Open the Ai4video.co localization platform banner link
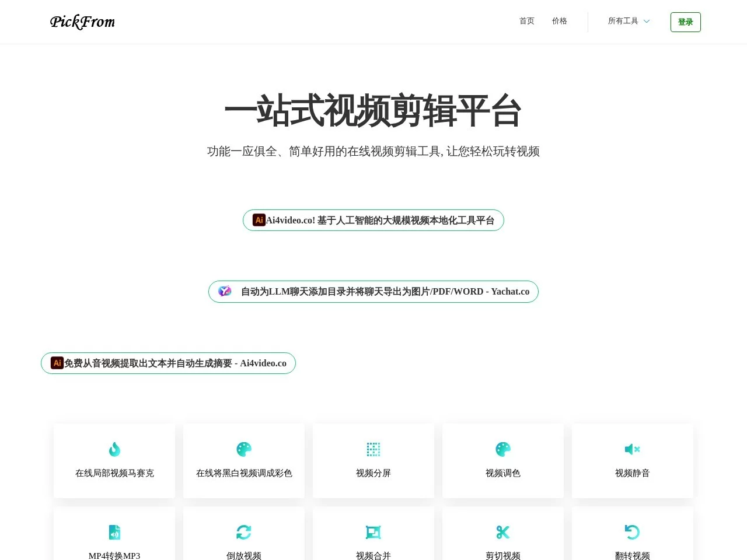The height and width of the screenshot is (560, 747). 373,220
